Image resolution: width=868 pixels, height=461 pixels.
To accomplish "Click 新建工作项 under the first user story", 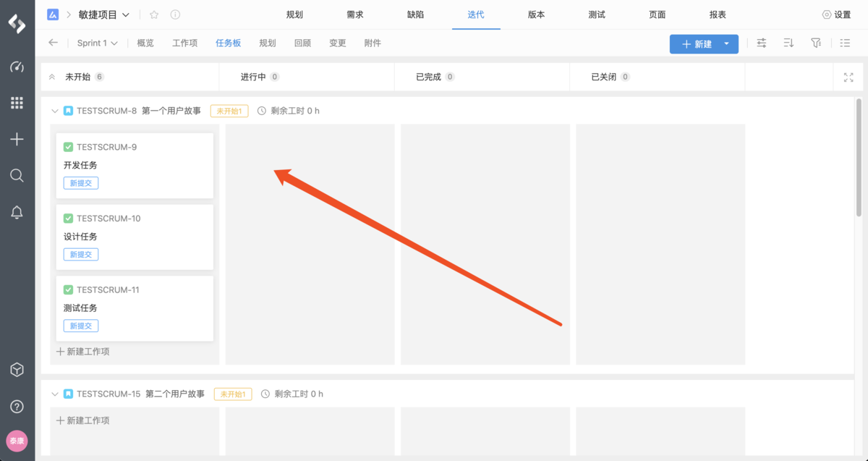I will point(83,352).
